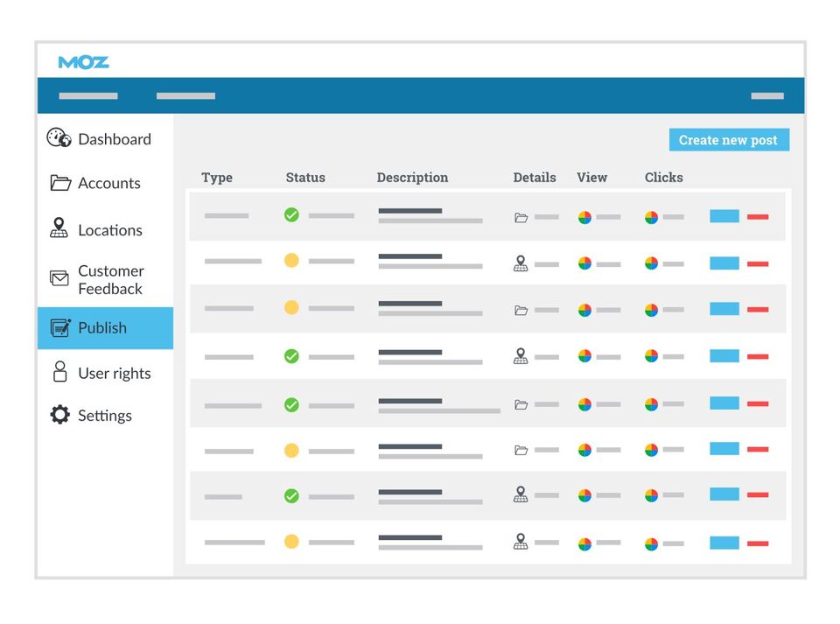Click the Create new post button
Image resolution: width=840 pixels, height=624 pixels.
point(729,140)
